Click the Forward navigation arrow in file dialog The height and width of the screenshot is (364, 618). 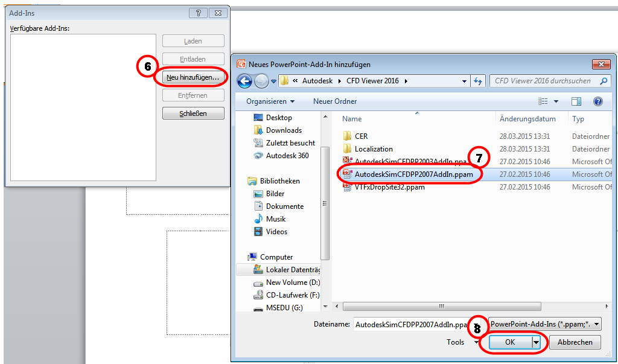pos(261,81)
